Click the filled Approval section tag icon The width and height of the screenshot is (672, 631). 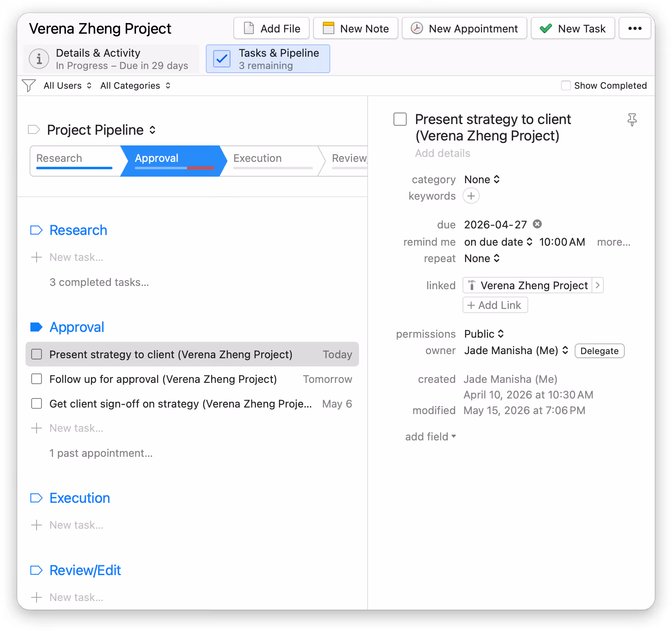[37, 327]
